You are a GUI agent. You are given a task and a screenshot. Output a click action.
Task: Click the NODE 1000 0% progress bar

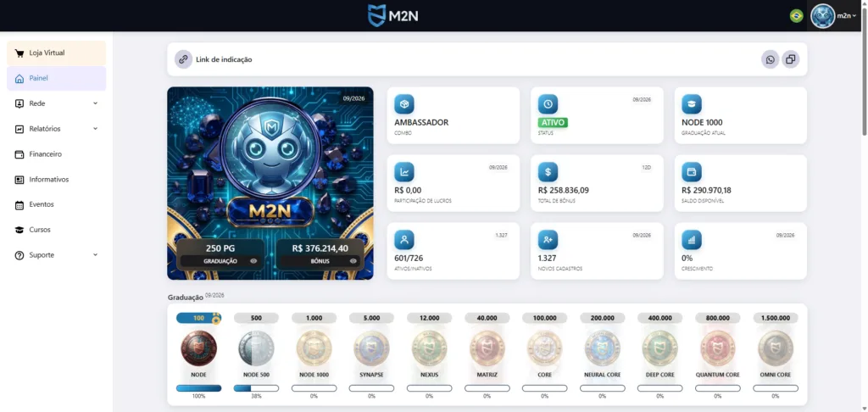(x=314, y=388)
